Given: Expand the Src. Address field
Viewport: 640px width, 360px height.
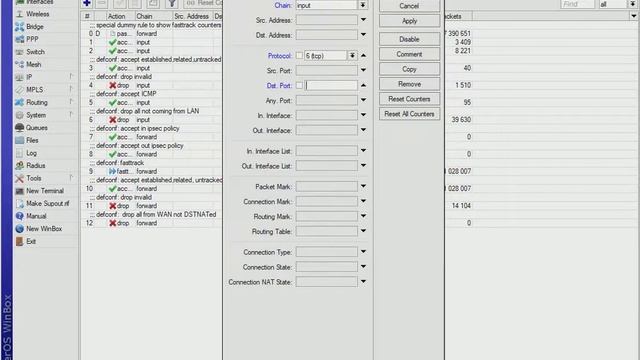Looking at the screenshot, I should click(363, 20).
